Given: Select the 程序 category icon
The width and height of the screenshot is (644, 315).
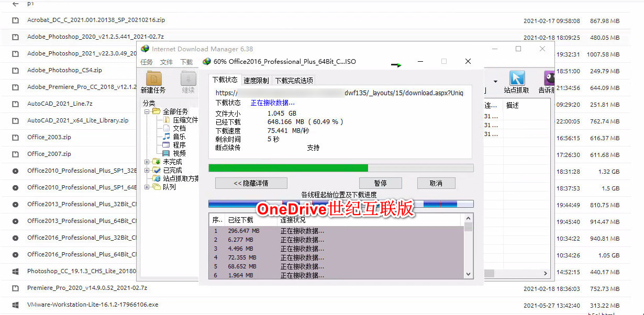Looking at the screenshot, I should [x=166, y=145].
